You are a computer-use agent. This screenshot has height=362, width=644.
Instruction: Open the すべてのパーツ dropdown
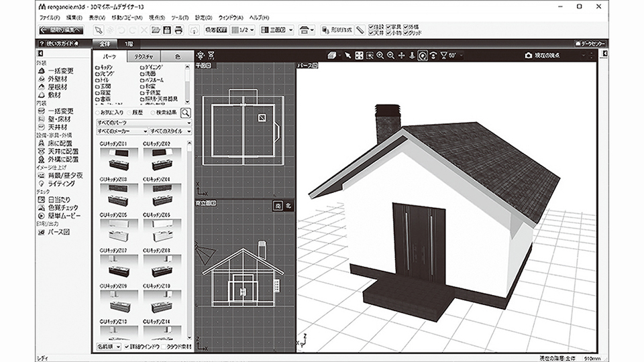coord(144,123)
